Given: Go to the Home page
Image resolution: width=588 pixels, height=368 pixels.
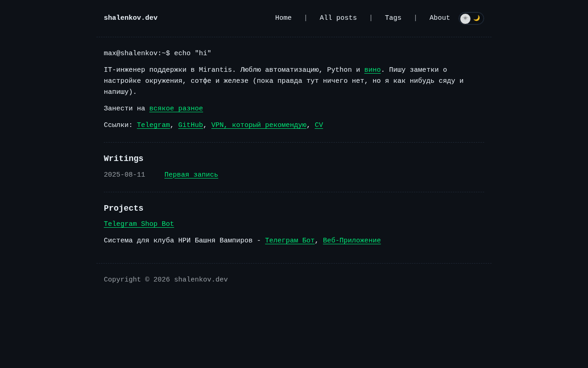Looking at the screenshot, I should pyautogui.click(x=283, y=18).
